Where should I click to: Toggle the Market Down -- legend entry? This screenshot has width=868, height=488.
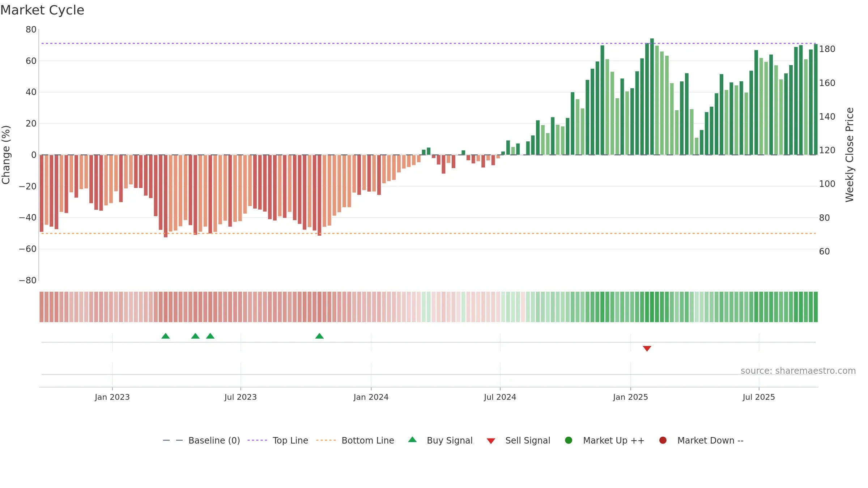pos(701,440)
